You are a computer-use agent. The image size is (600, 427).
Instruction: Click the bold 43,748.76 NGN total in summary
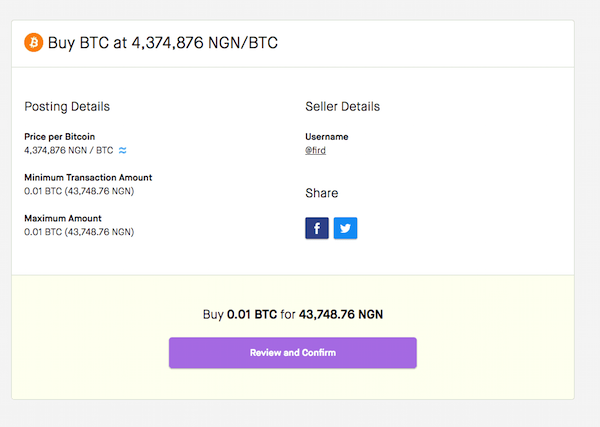(341, 315)
